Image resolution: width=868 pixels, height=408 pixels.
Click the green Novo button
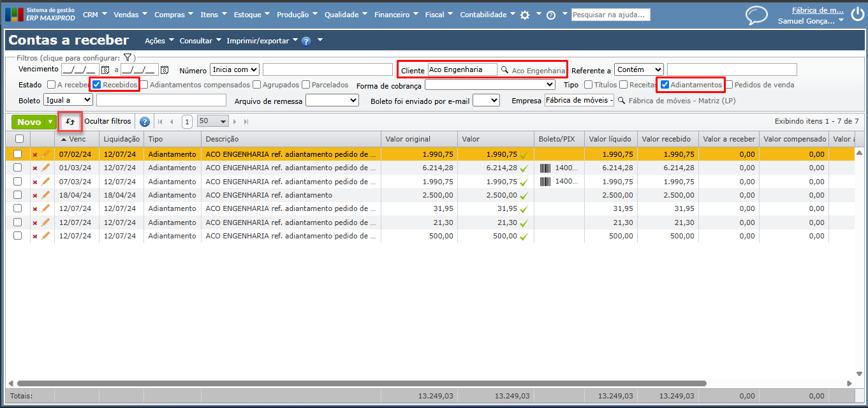pyautogui.click(x=29, y=122)
